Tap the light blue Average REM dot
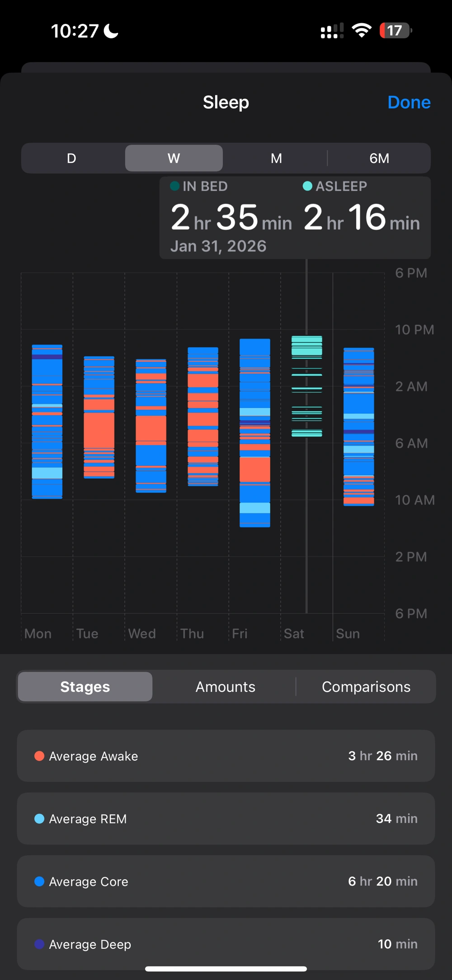 (39, 819)
